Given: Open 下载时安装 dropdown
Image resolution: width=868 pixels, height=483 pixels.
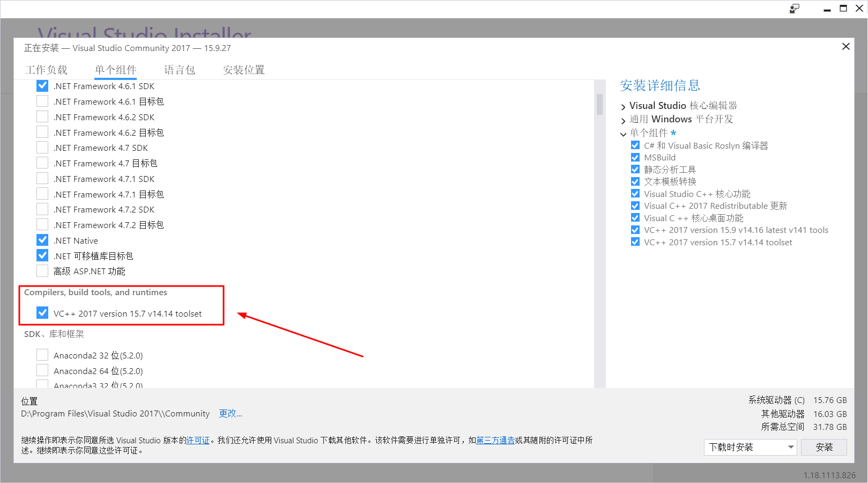Looking at the screenshot, I should click(750, 447).
